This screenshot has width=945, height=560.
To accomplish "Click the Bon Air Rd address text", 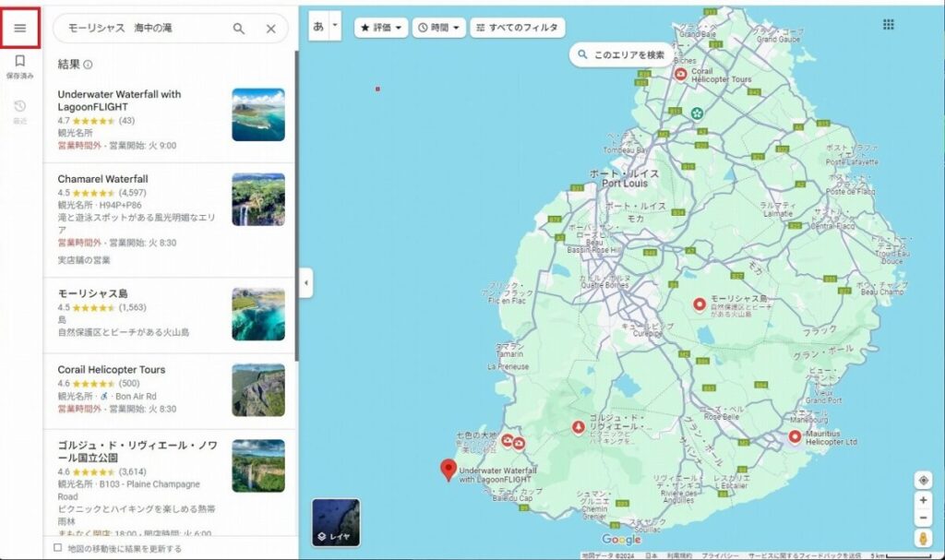I will [136, 396].
